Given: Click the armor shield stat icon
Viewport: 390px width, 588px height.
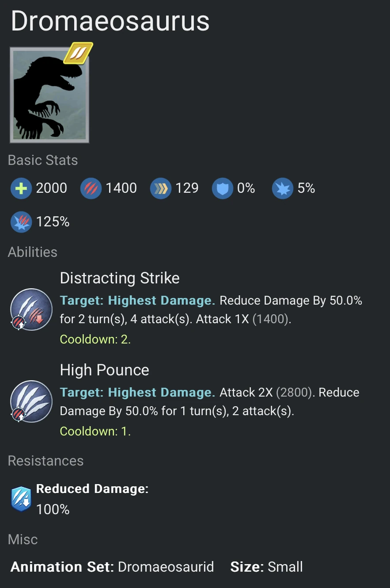Looking at the screenshot, I should 223,188.
